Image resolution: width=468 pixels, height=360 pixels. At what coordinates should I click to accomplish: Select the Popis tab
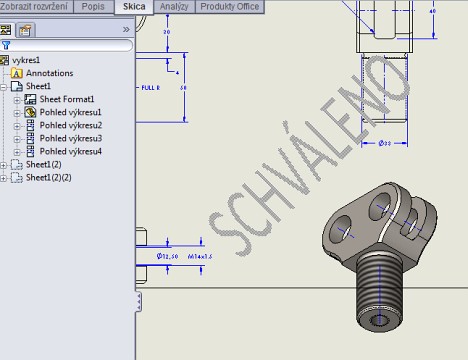point(93,7)
